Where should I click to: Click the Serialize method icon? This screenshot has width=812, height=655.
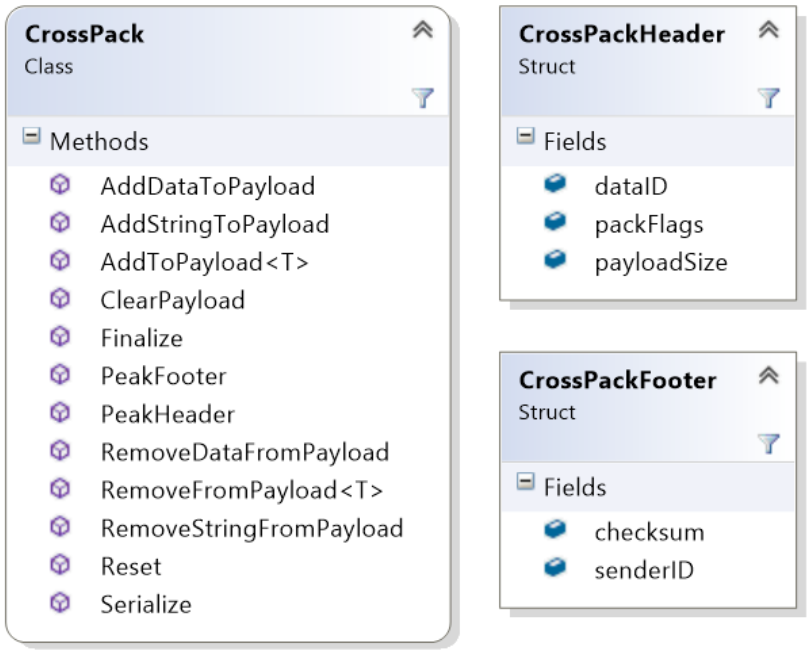pos(60,603)
